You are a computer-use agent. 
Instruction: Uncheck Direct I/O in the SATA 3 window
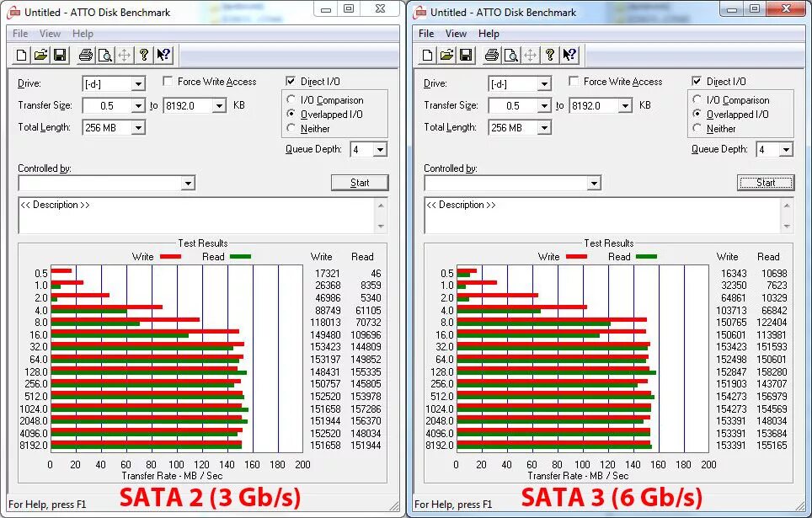(x=695, y=81)
